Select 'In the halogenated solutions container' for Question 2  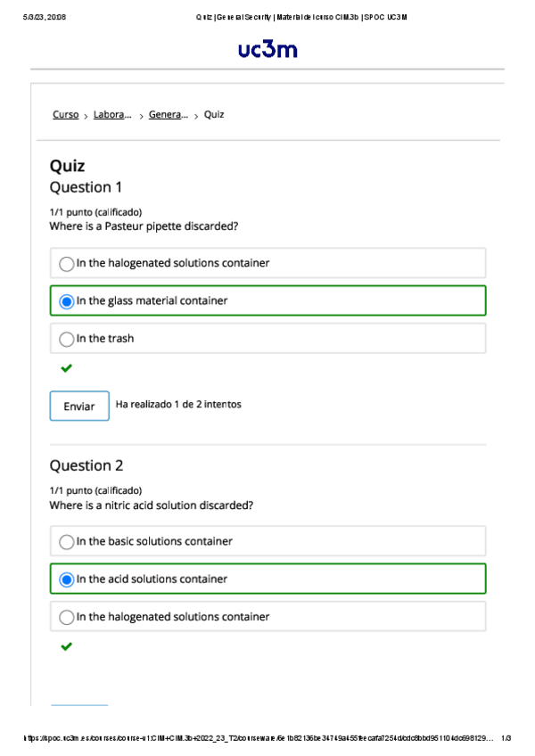[67, 618]
